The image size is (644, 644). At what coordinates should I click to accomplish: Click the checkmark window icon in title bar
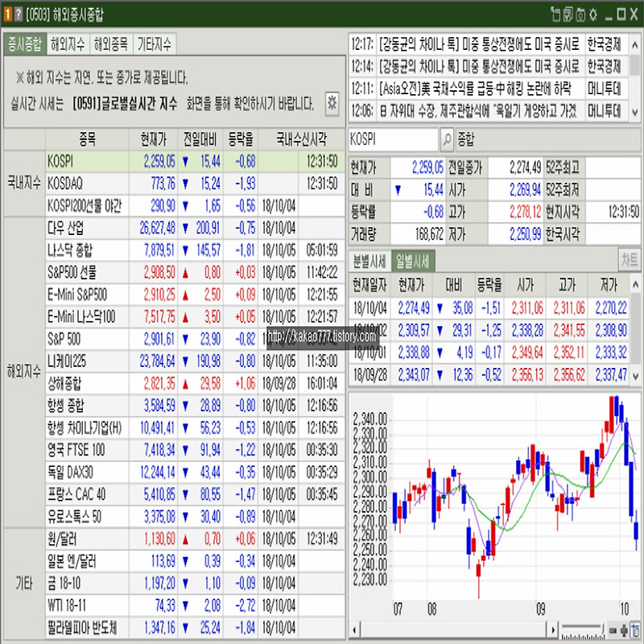567,14
